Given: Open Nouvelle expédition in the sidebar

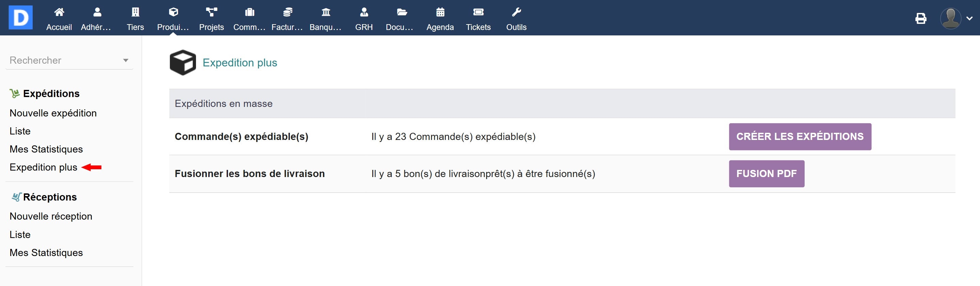Looking at the screenshot, I should point(53,113).
